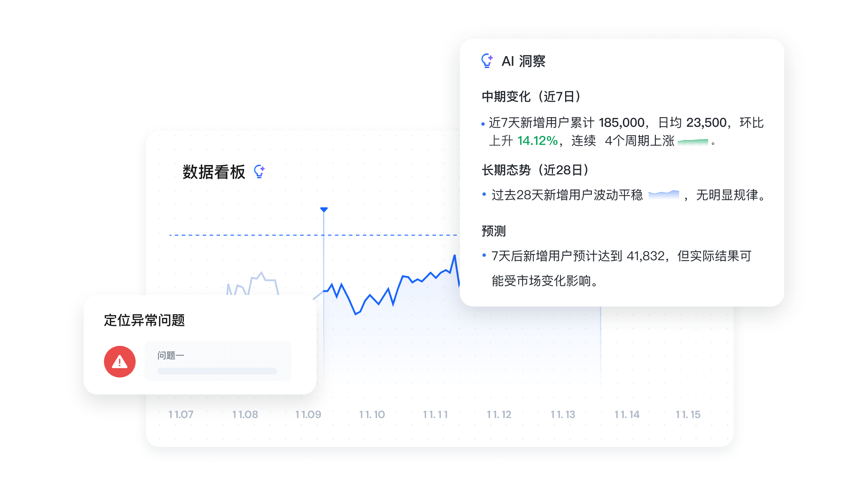The image size is (868, 486).
Task: Click the 定位异常问题 card title
Action: click(x=144, y=320)
